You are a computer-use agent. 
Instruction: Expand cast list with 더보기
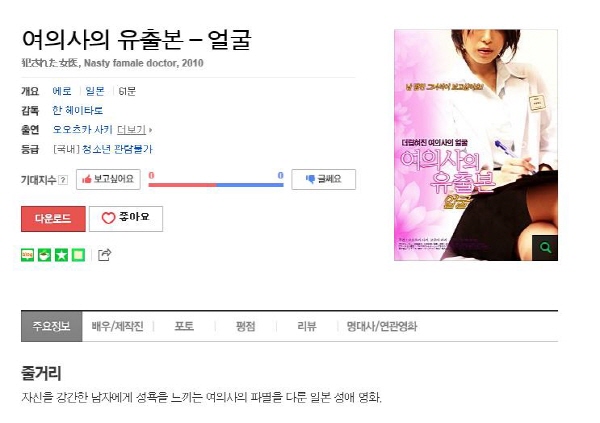[x=134, y=130]
